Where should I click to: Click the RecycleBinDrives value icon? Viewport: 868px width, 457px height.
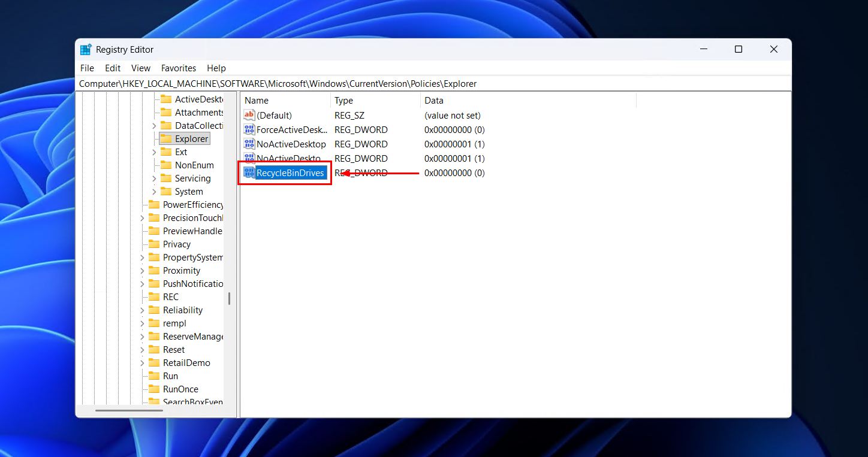coord(249,172)
